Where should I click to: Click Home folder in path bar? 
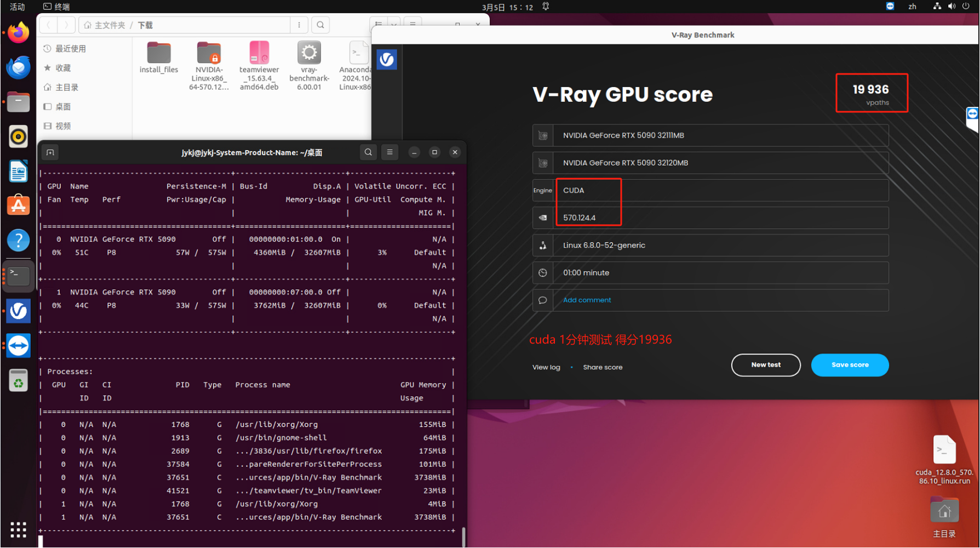click(x=105, y=25)
